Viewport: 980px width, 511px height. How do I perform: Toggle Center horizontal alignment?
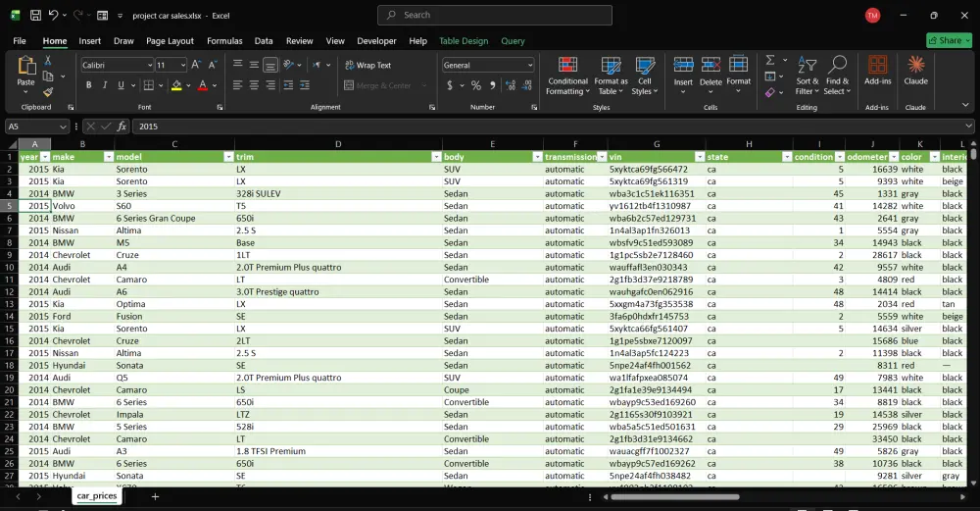coord(254,85)
